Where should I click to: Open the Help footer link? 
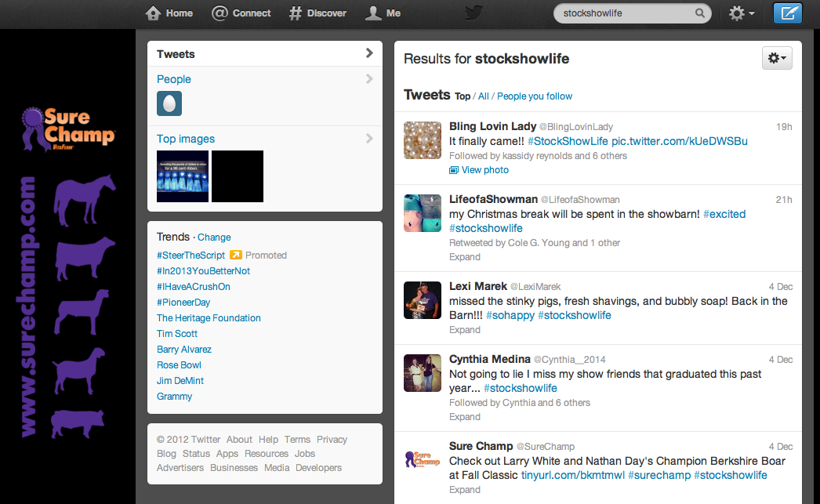tap(268, 440)
